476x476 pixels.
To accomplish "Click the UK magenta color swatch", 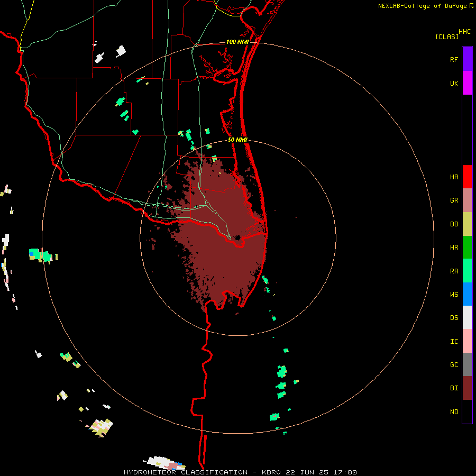I will (x=467, y=83).
